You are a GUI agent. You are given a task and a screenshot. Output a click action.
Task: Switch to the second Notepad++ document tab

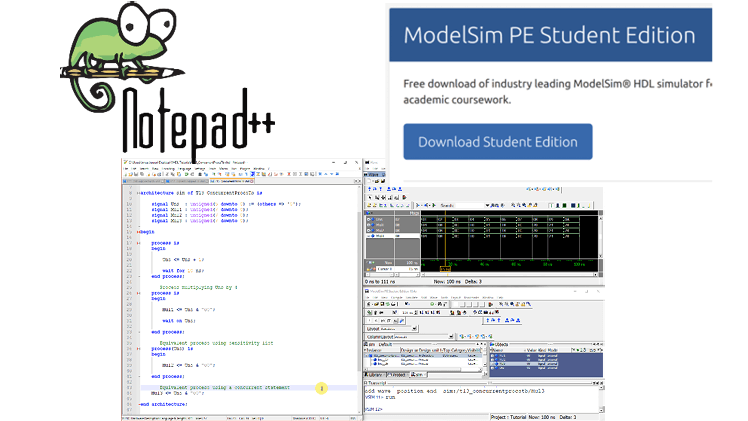tap(187, 181)
